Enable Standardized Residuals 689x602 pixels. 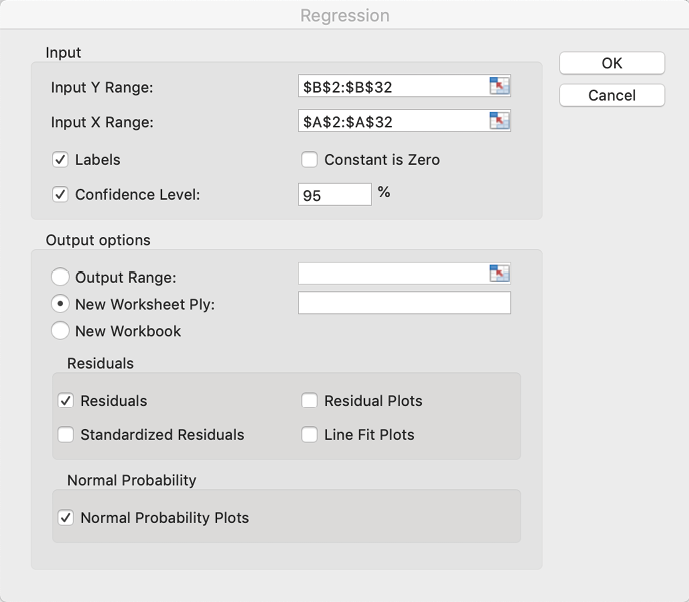(66, 435)
